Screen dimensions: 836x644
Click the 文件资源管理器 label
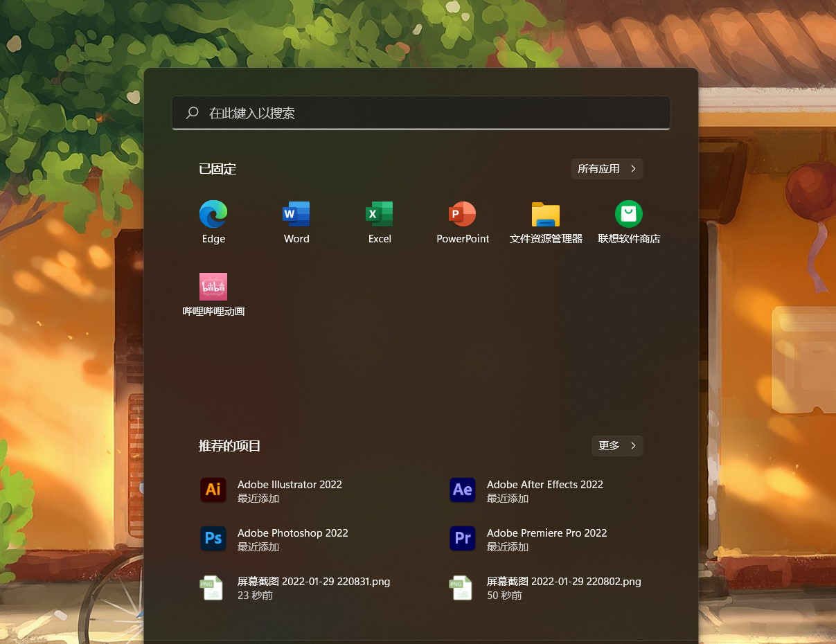546,239
